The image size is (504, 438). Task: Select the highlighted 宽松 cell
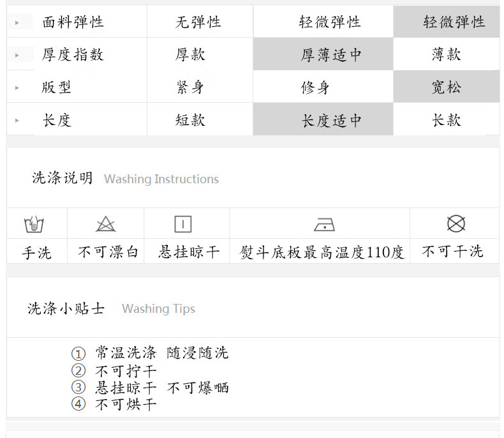point(447,87)
